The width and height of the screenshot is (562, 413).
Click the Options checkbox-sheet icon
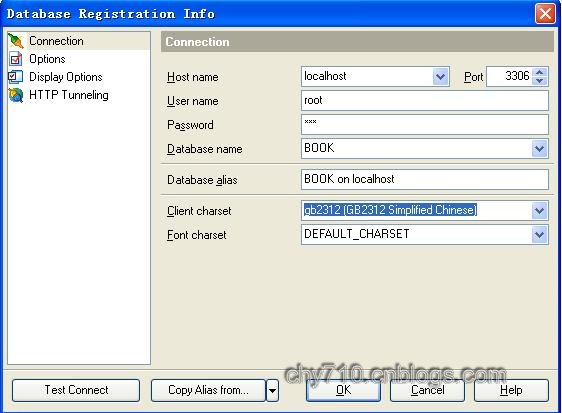(16, 59)
